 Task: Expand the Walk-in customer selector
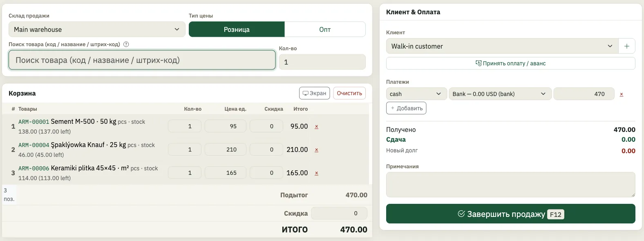pyautogui.click(x=502, y=46)
